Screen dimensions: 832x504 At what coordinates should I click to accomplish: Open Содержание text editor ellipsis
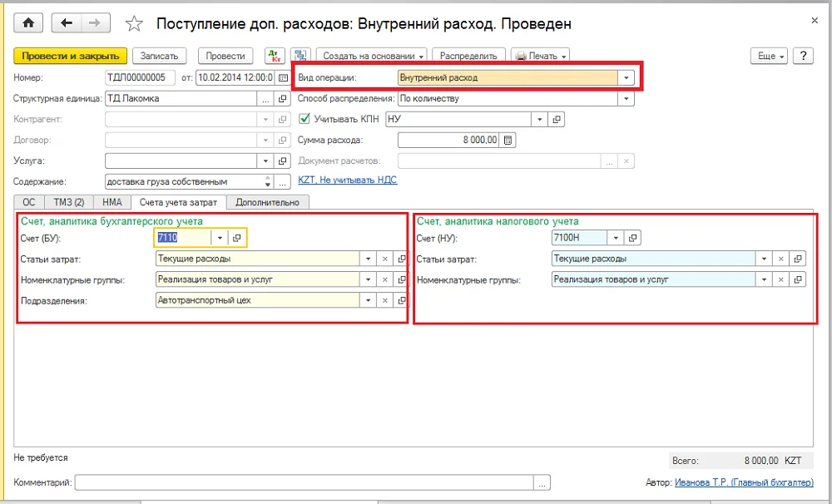[x=282, y=182]
